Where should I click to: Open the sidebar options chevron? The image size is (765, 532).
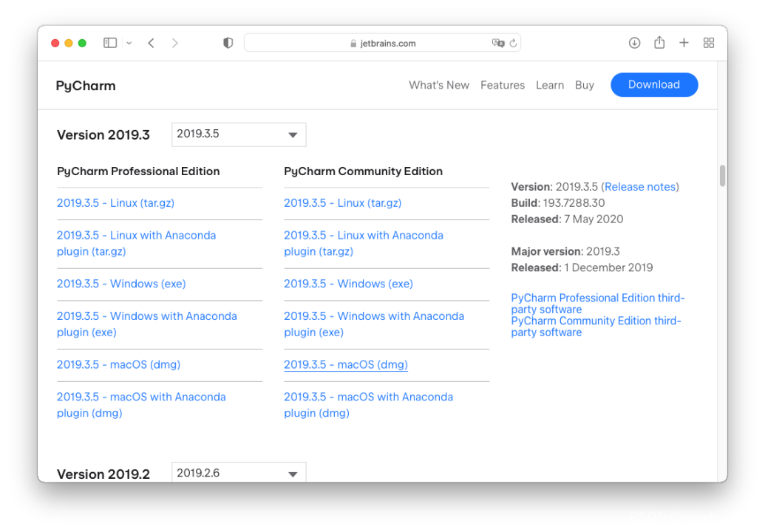coord(129,43)
